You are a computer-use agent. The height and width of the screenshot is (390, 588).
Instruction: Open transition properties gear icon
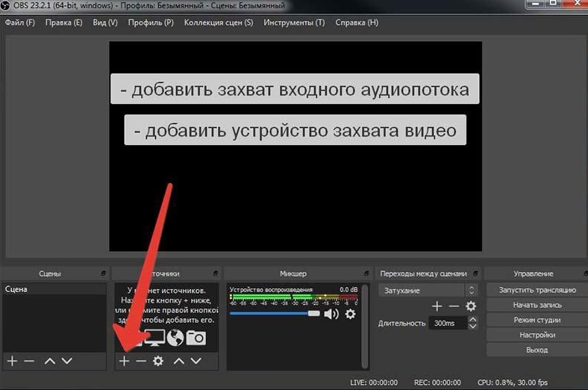471,306
